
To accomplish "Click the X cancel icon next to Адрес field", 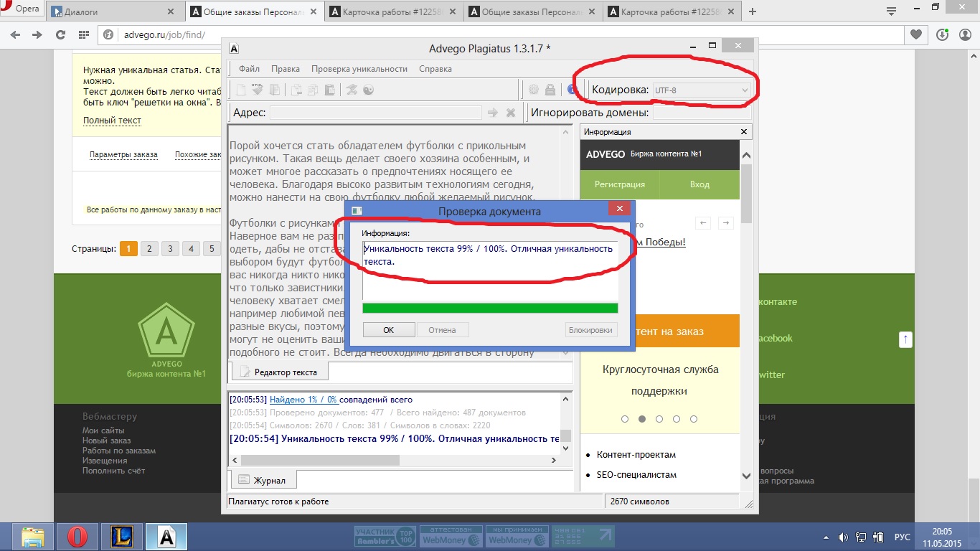I will [x=511, y=113].
